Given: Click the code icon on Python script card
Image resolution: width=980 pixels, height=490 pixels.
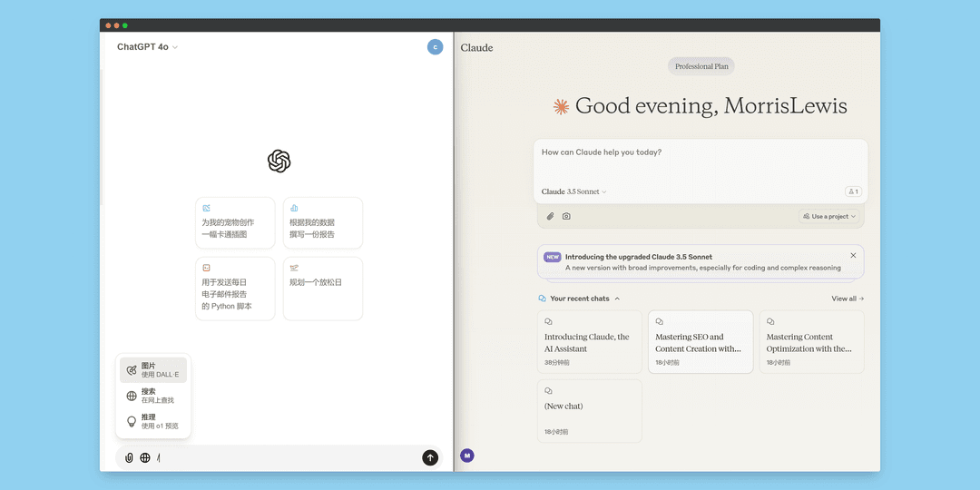Looking at the screenshot, I should click(x=206, y=268).
